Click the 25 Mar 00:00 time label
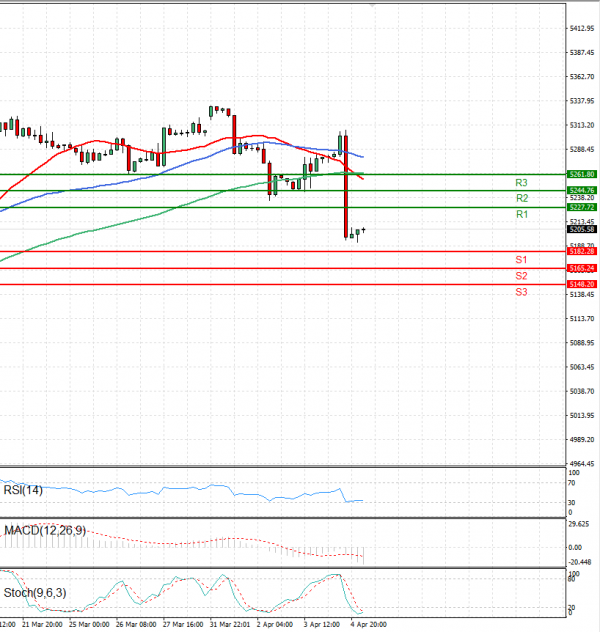The width and height of the screenshot is (600, 632). click(x=89, y=624)
